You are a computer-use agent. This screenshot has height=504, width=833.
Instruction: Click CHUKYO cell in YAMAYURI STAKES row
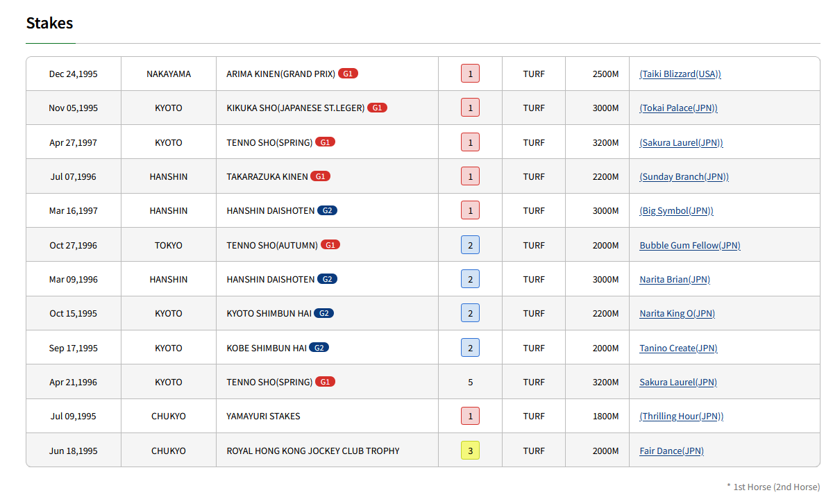click(169, 417)
